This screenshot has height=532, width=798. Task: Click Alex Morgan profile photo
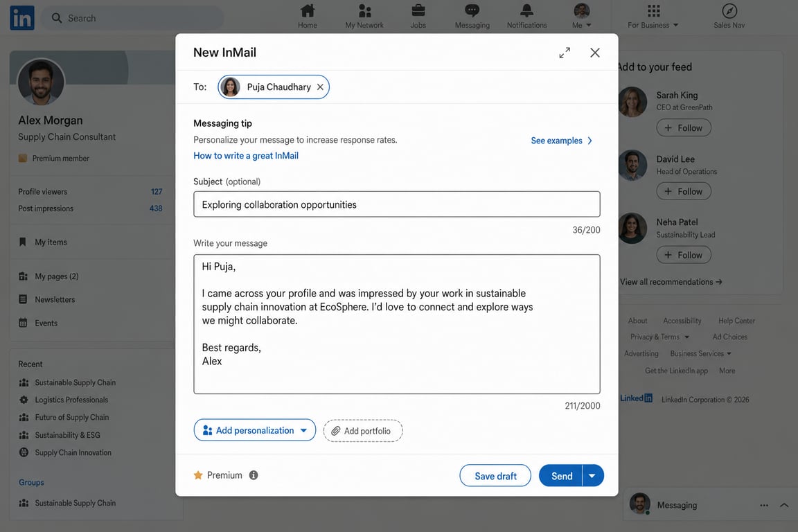pyautogui.click(x=42, y=82)
